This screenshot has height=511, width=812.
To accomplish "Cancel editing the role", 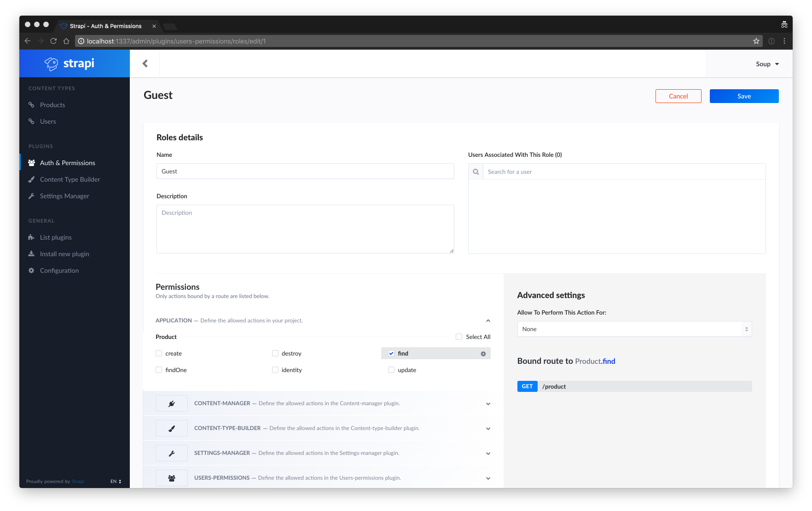I will (x=678, y=96).
